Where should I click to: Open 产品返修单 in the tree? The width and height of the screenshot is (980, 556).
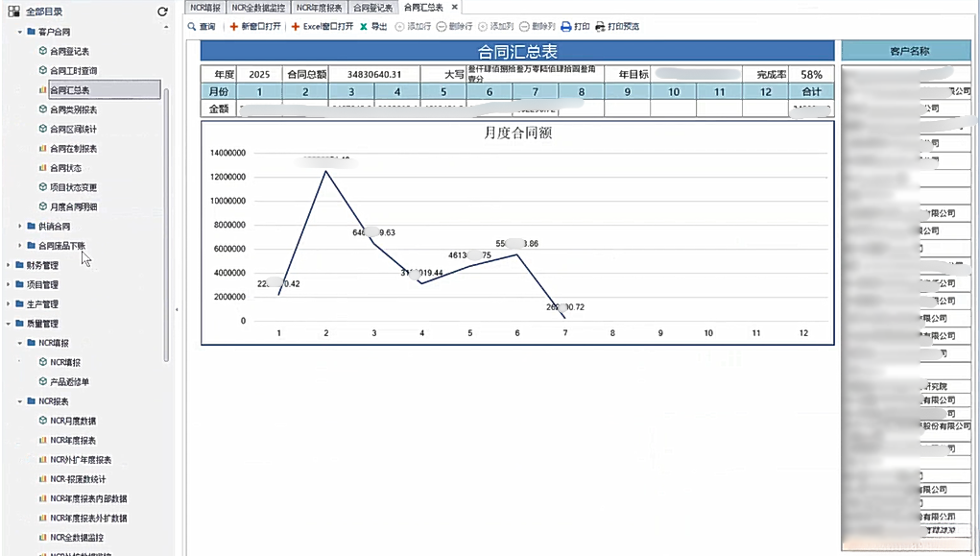pyautogui.click(x=69, y=382)
